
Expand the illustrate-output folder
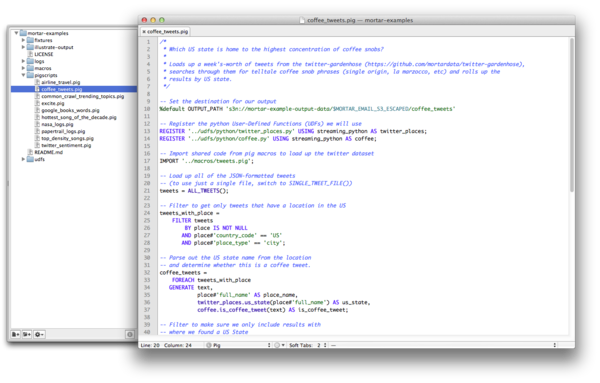coord(23,47)
